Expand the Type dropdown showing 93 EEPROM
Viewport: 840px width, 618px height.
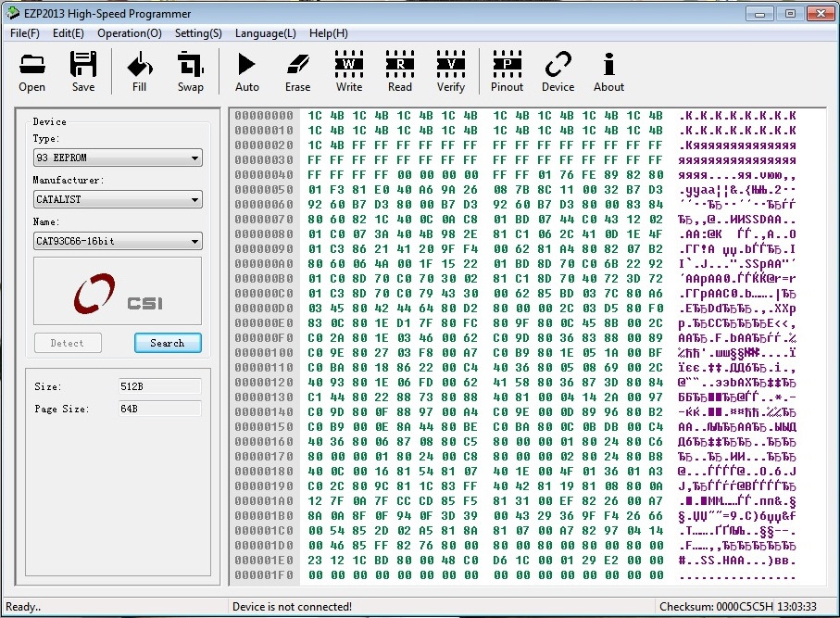click(x=117, y=158)
